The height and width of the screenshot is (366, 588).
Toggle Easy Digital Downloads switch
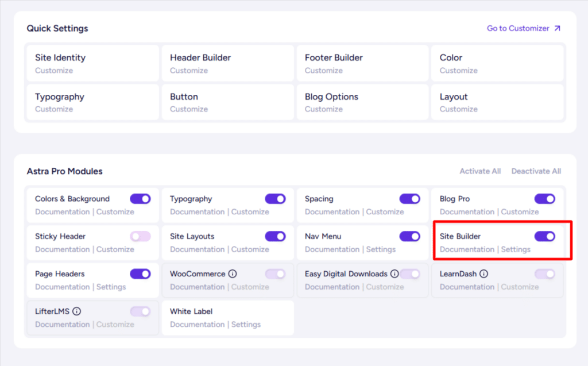[410, 273]
